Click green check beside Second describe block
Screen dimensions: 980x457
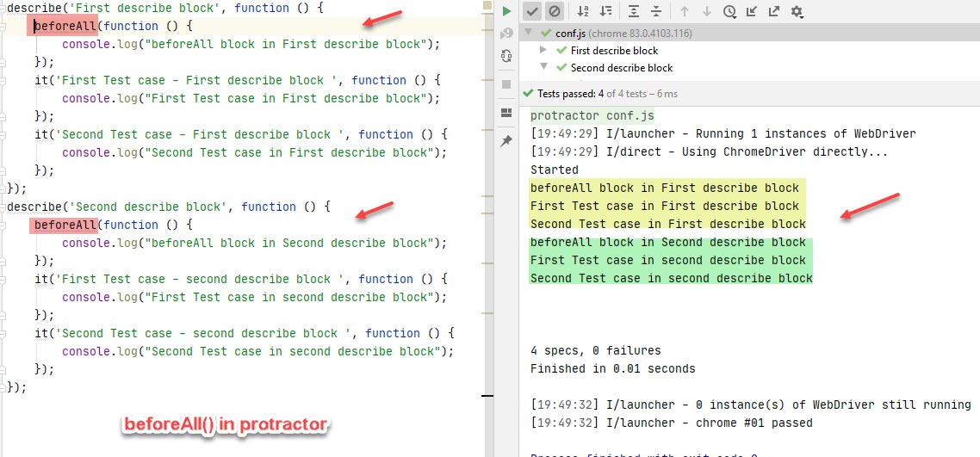(x=561, y=67)
